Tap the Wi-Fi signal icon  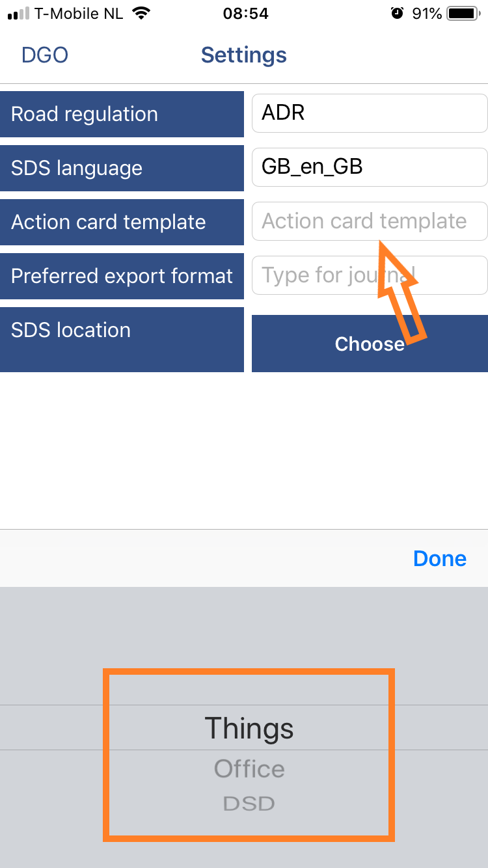[139, 14]
